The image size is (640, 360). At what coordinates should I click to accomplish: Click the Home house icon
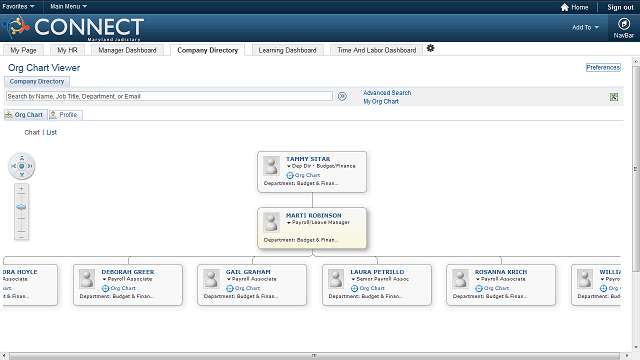tap(564, 7)
